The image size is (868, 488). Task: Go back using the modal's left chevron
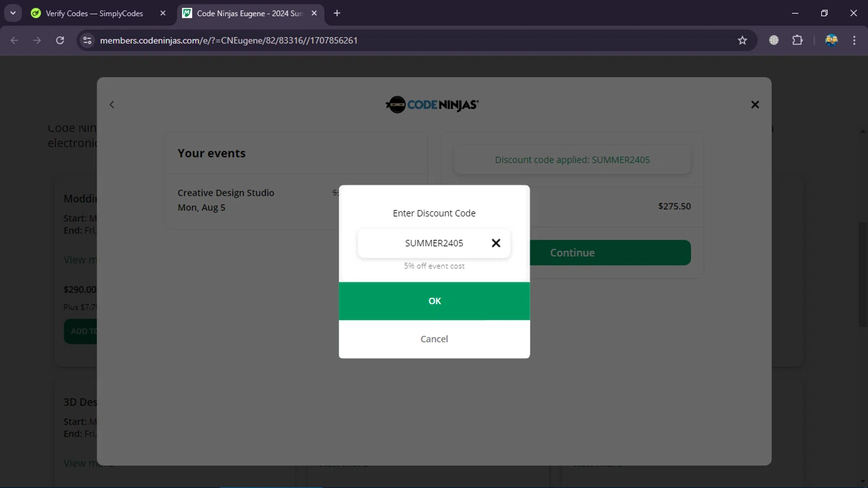coord(112,105)
